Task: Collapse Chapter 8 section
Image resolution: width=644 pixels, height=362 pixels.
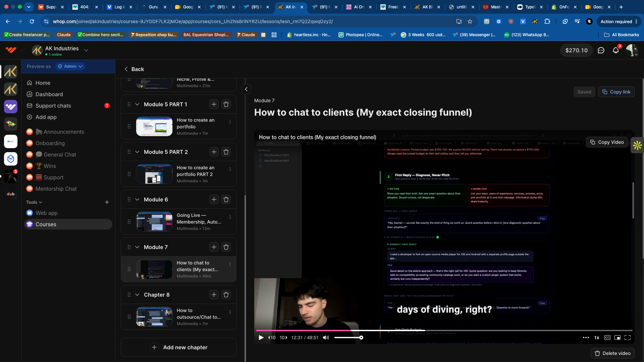Action: [x=137, y=295]
